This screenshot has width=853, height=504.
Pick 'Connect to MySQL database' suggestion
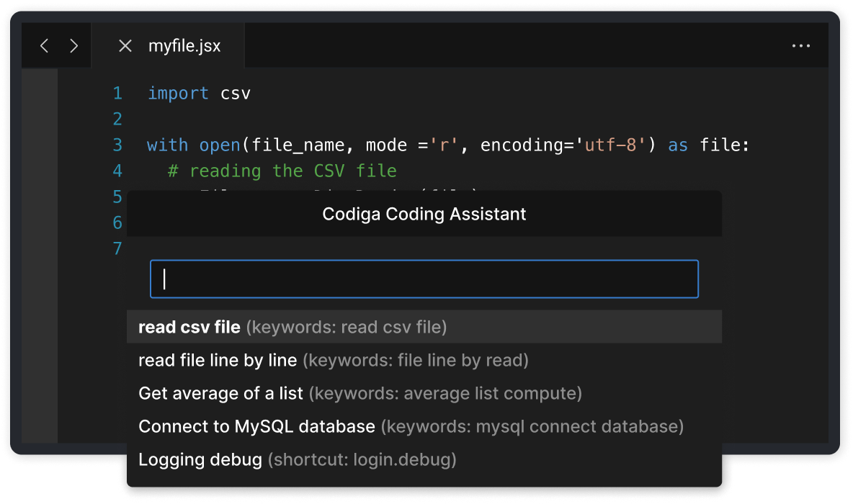pyautogui.click(x=424, y=426)
